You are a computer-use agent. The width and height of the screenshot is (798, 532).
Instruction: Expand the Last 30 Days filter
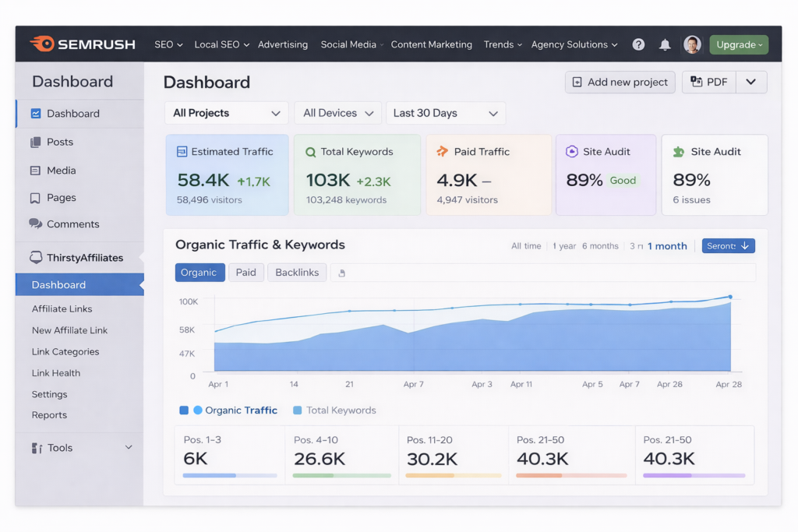pos(446,113)
